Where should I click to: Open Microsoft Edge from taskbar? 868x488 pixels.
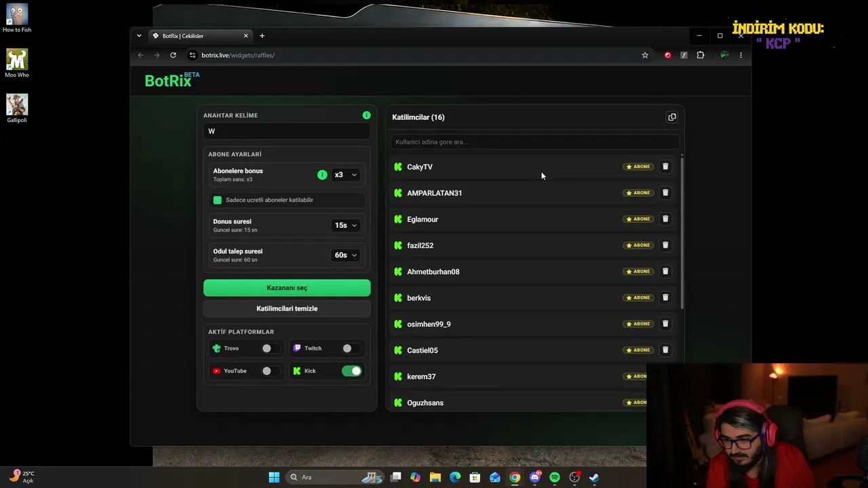tap(455, 477)
